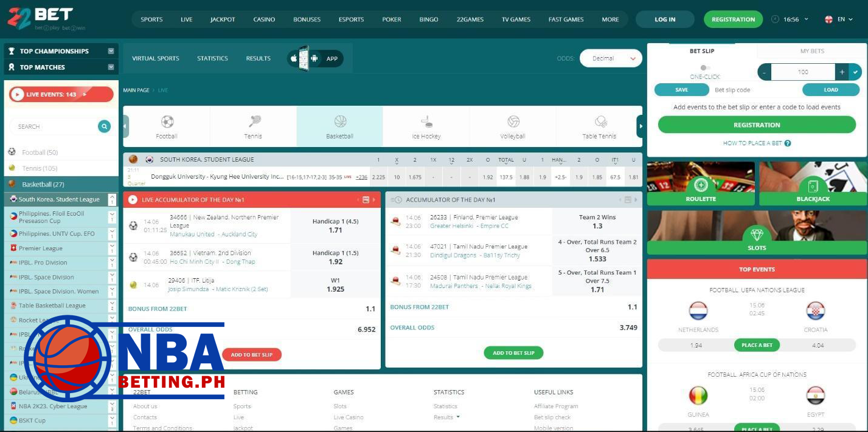Click the Load bet slip button

(831, 90)
